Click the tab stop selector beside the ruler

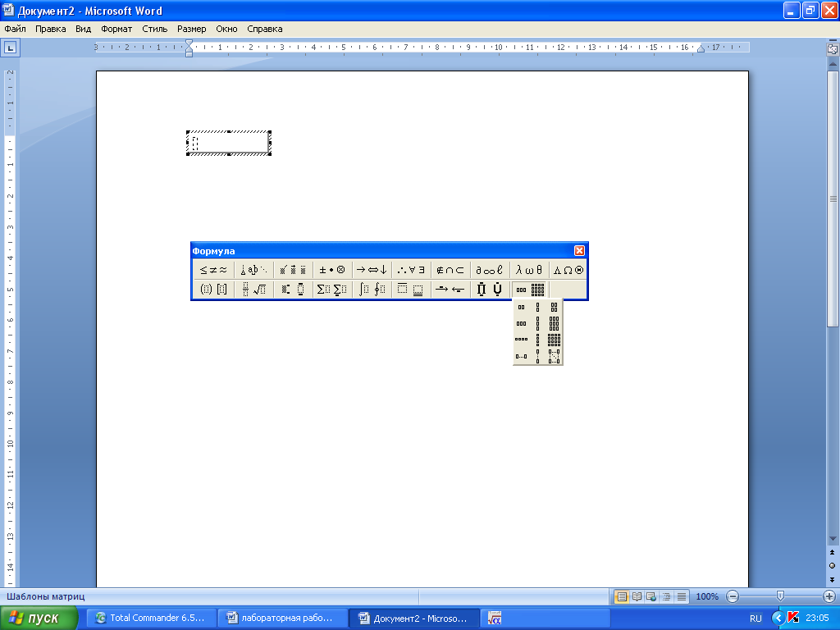point(11,48)
